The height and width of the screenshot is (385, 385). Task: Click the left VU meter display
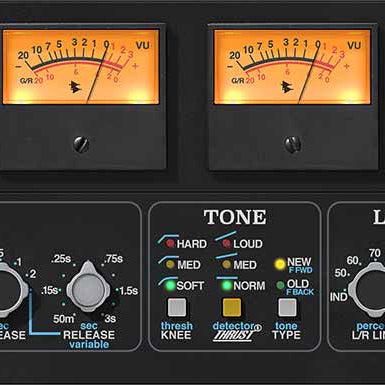(81, 67)
